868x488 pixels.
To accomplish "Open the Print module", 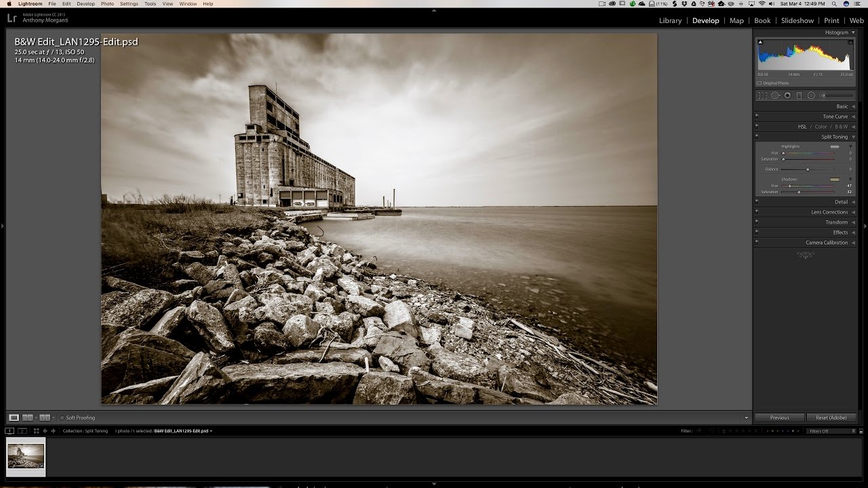I will (x=831, y=20).
